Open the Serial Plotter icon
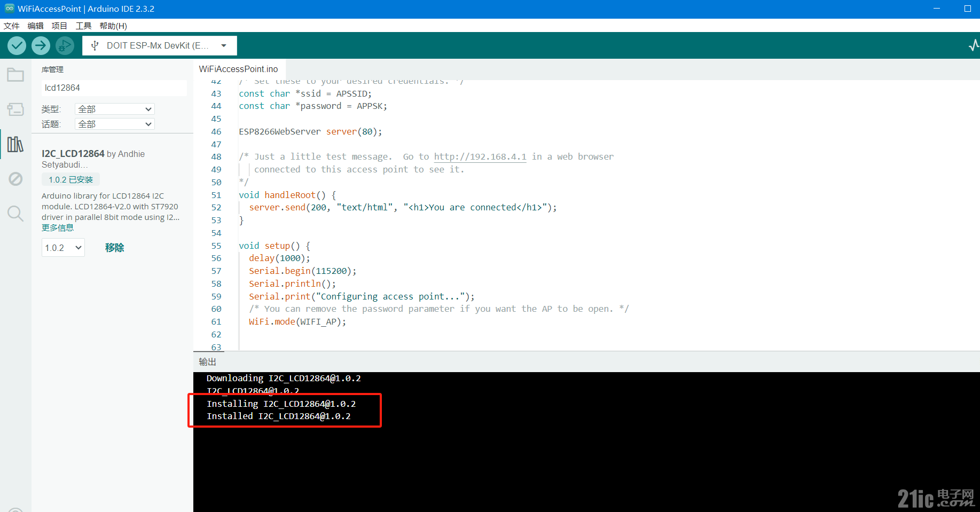The height and width of the screenshot is (512, 980). pos(974,45)
